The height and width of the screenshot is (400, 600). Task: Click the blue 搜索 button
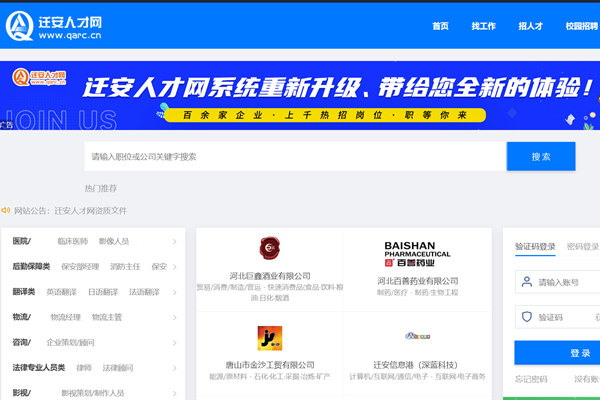pos(541,156)
